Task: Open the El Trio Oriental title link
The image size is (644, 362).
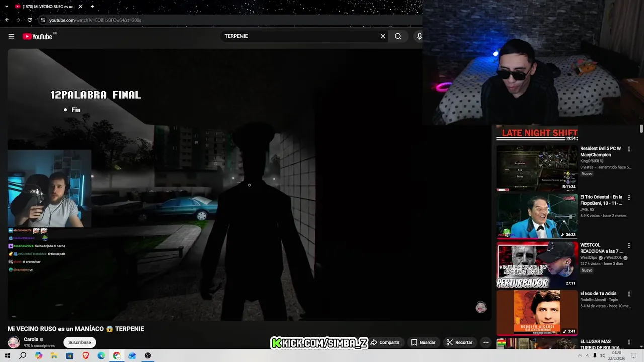Action: (602, 200)
